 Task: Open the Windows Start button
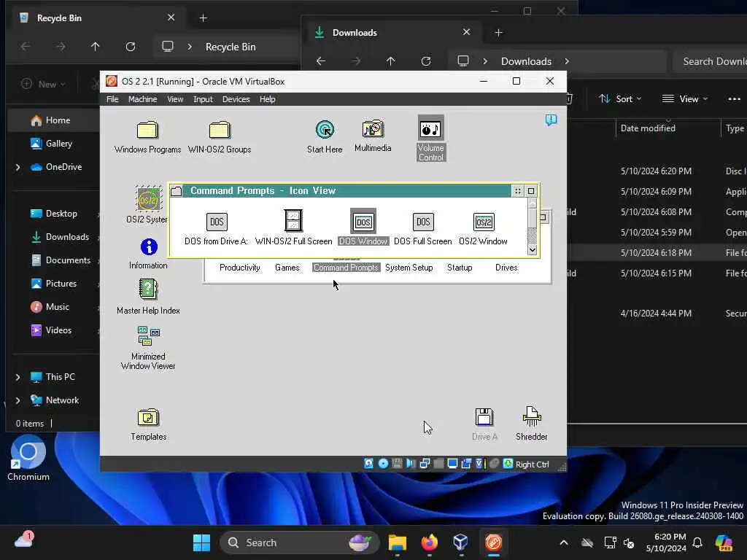point(201,542)
